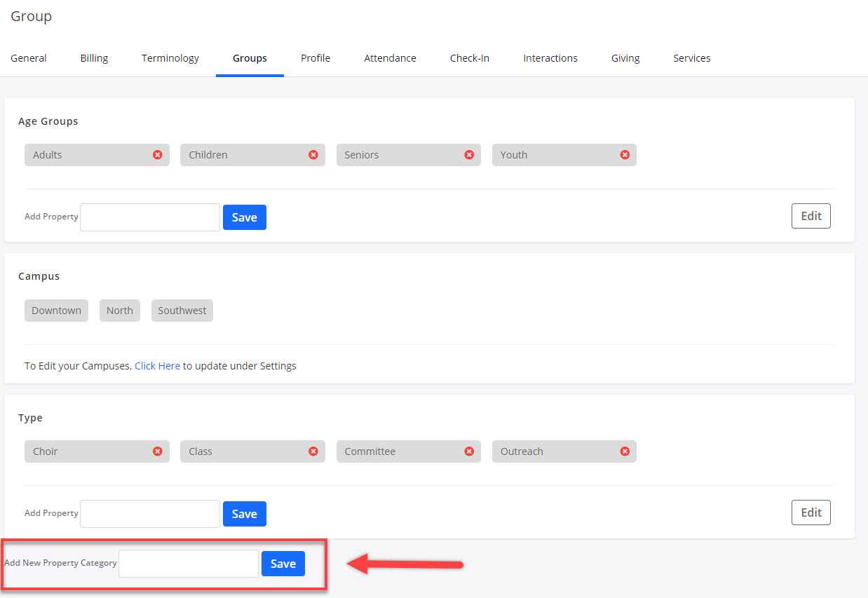Focus the Add New Property Category field
This screenshot has width=868, height=598.
(x=189, y=564)
